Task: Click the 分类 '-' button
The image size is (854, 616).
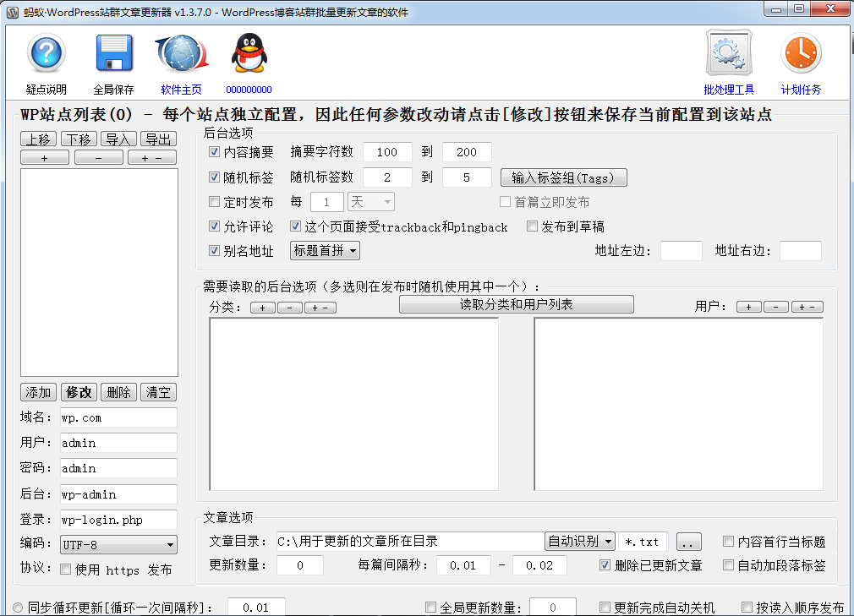Action: click(290, 308)
